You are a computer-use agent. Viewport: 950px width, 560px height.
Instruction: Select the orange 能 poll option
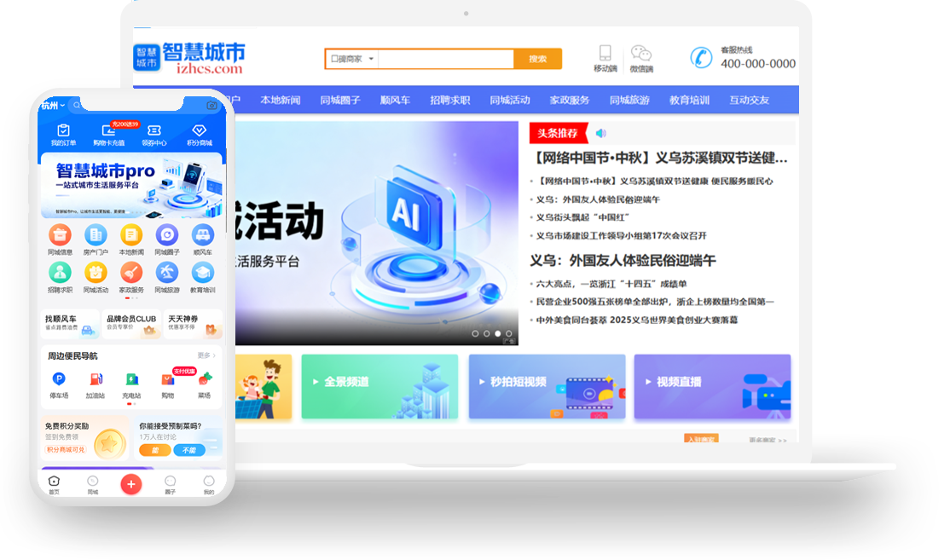[154, 450]
